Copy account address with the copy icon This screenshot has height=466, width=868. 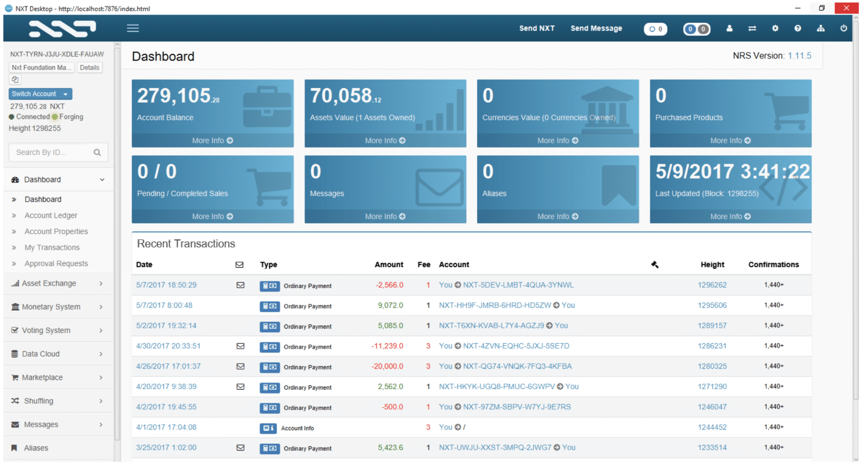pos(15,79)
